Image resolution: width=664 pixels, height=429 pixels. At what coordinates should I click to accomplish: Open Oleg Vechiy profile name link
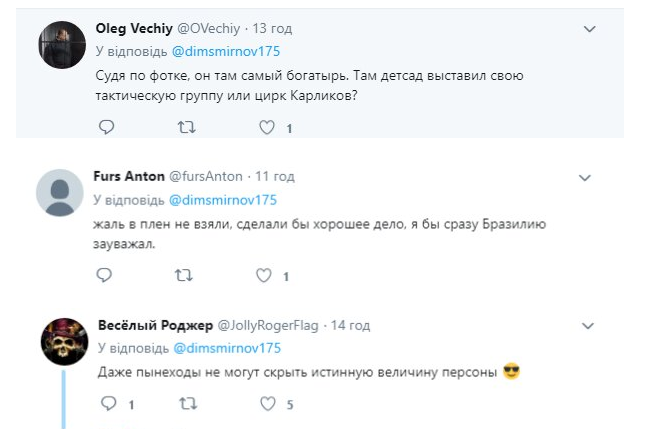[x=133, y=28]
